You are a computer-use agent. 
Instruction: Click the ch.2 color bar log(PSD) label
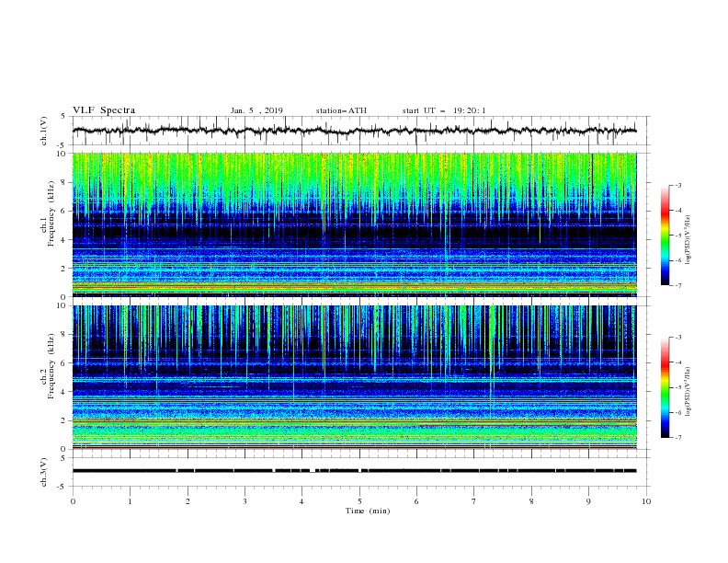pyautogui.click(x=688, y=392)
